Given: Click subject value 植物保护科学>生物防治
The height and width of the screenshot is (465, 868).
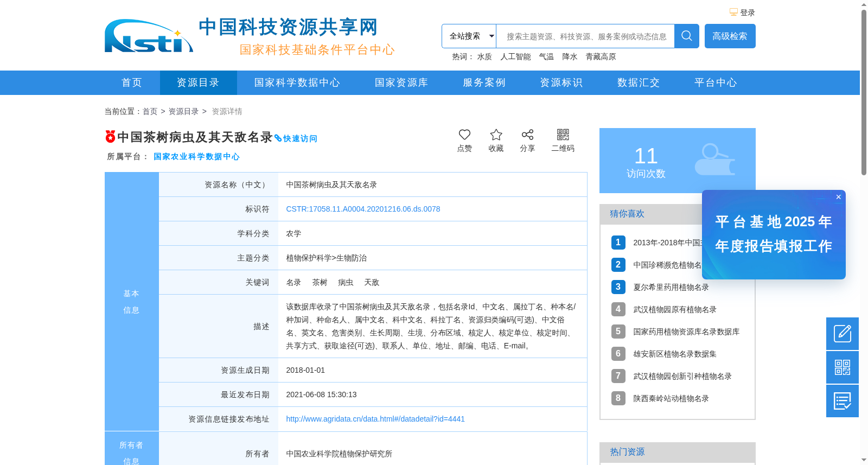Looking at the screenshot, I should (327, 258).
